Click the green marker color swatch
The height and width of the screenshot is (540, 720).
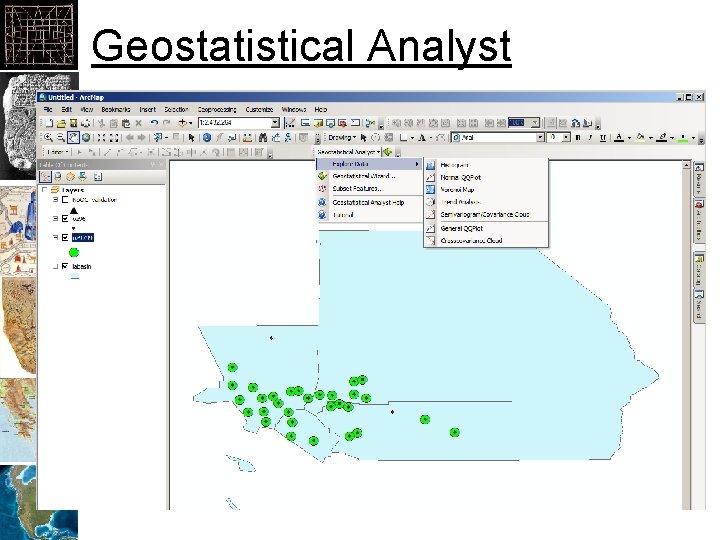683,137
